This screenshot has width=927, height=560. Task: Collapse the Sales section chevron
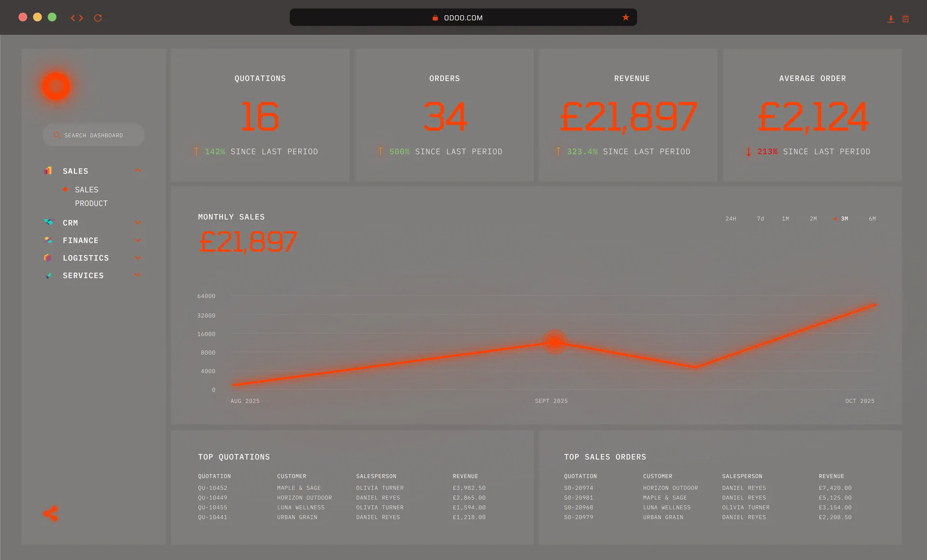coord(138,170)
